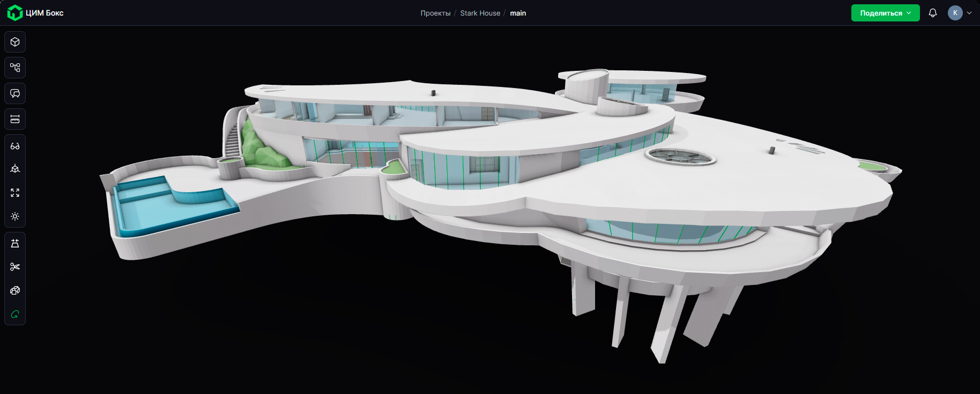
Task: Click the ЦИМ Бокс logo
Action: 35,13
